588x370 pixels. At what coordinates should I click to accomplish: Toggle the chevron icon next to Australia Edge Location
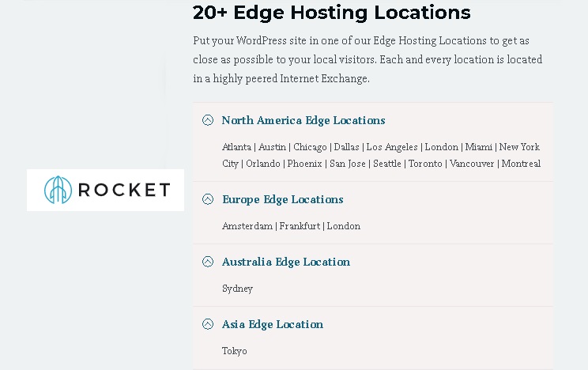(x=208, y=262)
